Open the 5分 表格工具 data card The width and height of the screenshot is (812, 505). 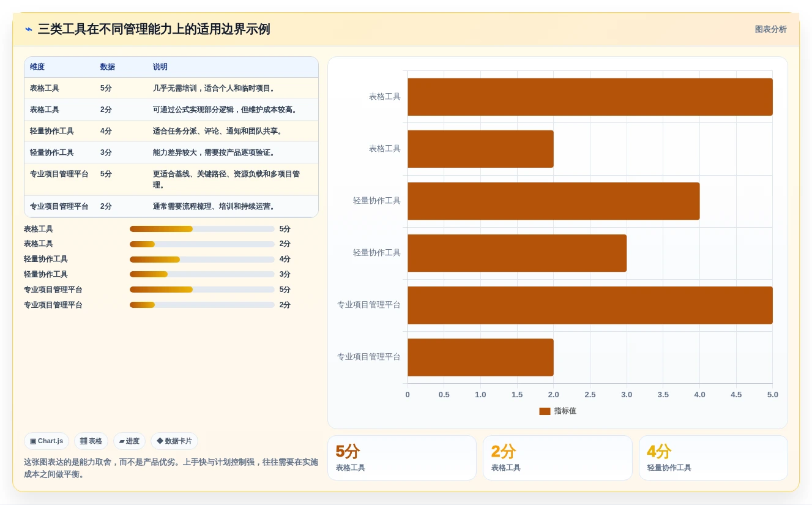[x=402, y=458]
